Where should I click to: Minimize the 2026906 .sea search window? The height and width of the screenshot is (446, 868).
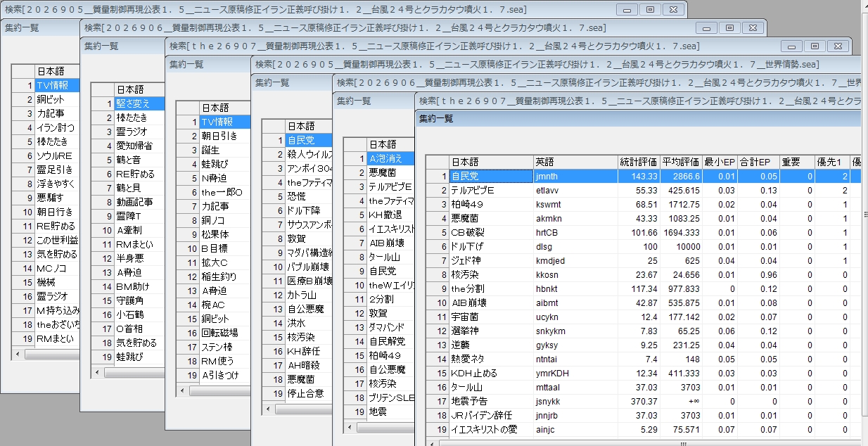click(706, 27)
